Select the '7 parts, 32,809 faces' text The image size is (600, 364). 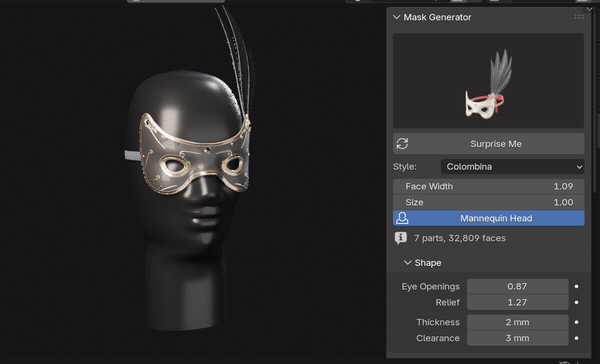click(x=460, y=238)
